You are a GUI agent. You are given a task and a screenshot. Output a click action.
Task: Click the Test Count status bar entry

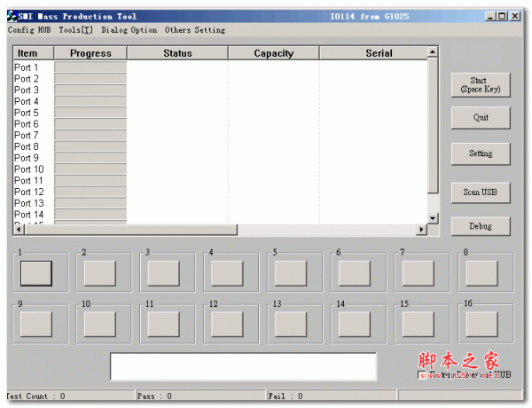pos(70,396)
